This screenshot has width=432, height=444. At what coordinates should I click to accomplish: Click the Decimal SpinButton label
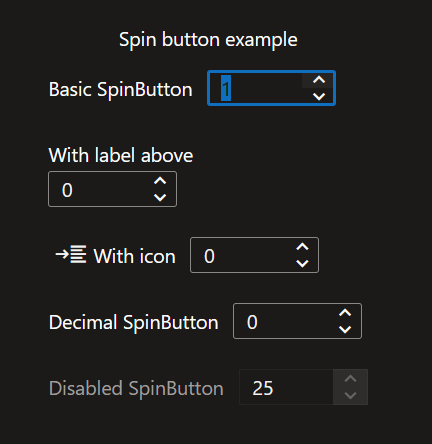(133, 322)
